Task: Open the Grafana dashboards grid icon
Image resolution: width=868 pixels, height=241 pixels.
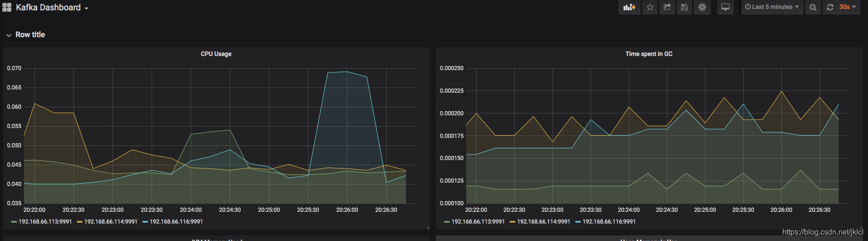Action: [x=7, y=8]
